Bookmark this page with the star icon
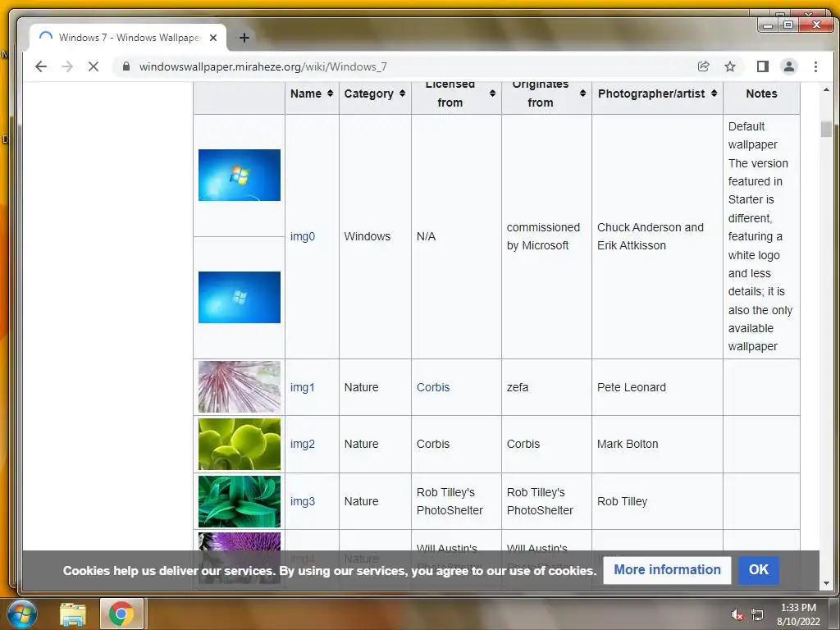 click(729, 66)
